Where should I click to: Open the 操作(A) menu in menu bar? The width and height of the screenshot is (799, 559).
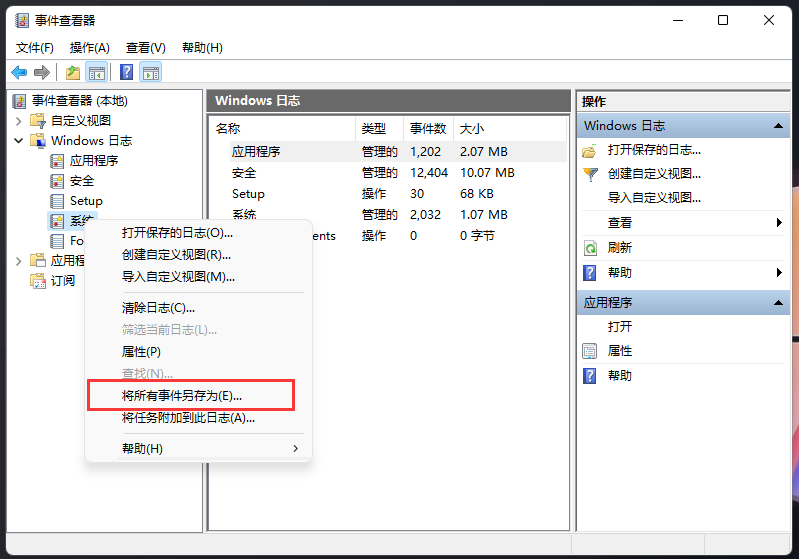pyautogui.click(x=89, y=48)
